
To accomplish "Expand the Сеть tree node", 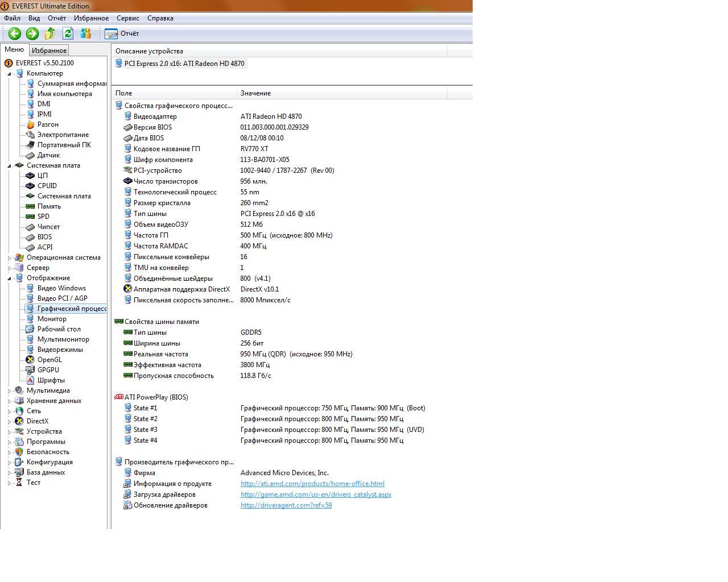I will [9, 411].
